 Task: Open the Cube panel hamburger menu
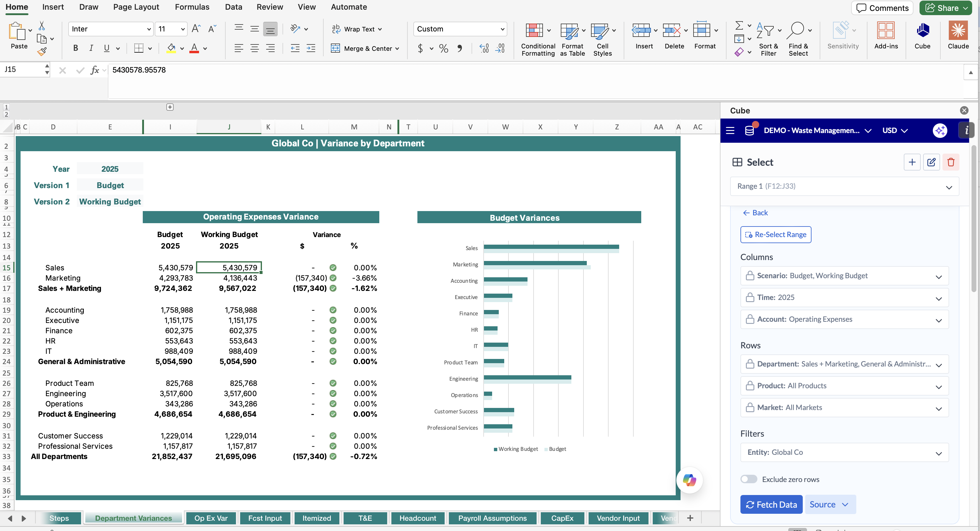click(x=730, y=130)
